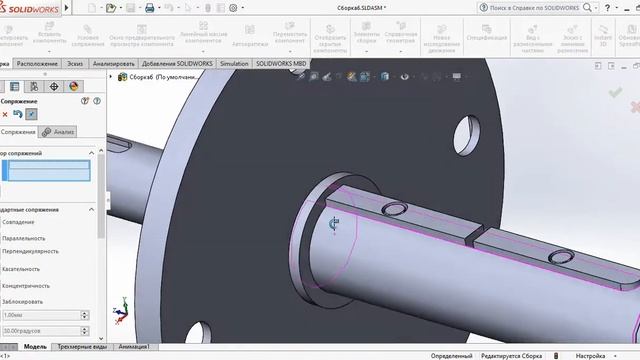
Task: Click the undo arrow in mate panel
Action: pyautogui.click(x=18, y=114)
